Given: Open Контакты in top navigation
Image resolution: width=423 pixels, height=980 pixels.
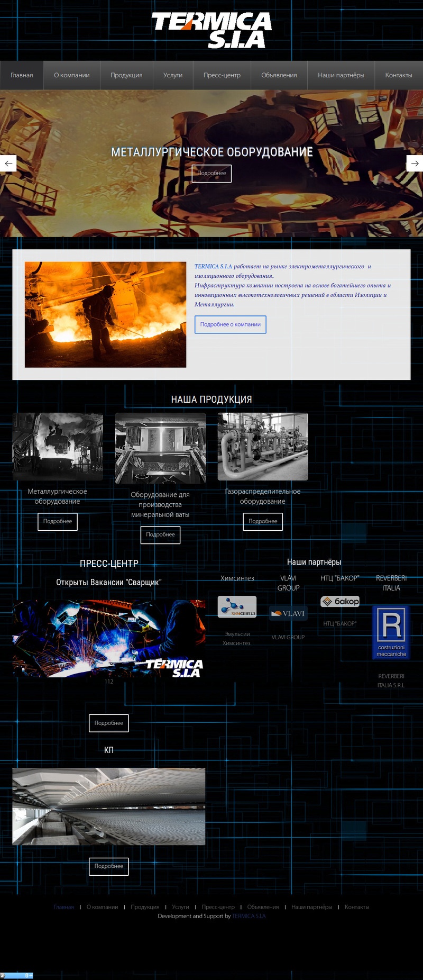Looking at the screenshot, I should [x=399, y=75].
